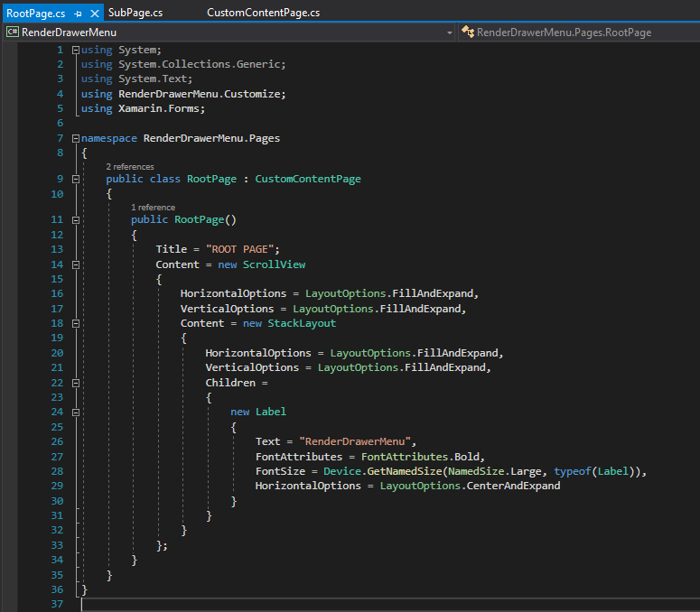Pin the RootPage.cs tab

pyautogui.click(x=78, y=14)
